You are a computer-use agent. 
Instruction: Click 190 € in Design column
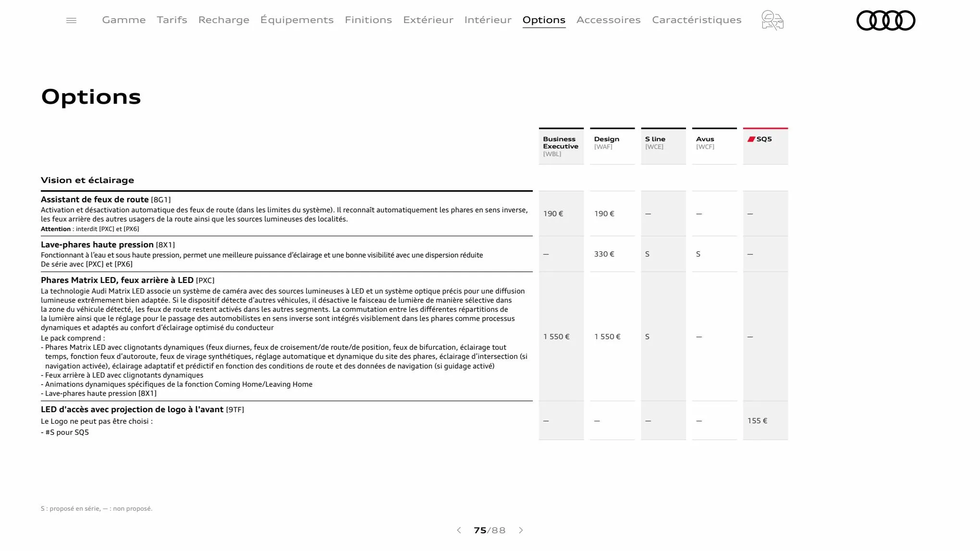[604, 214]
